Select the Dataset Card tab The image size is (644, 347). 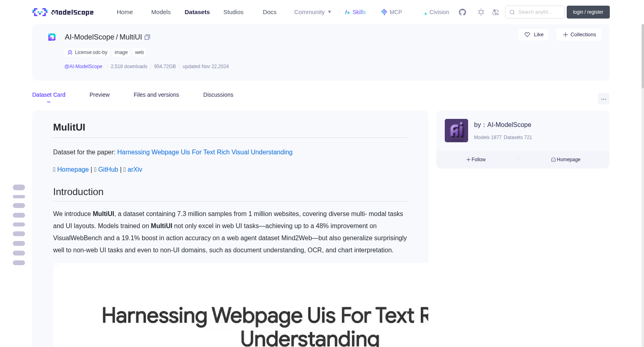(x=49, y=95)
